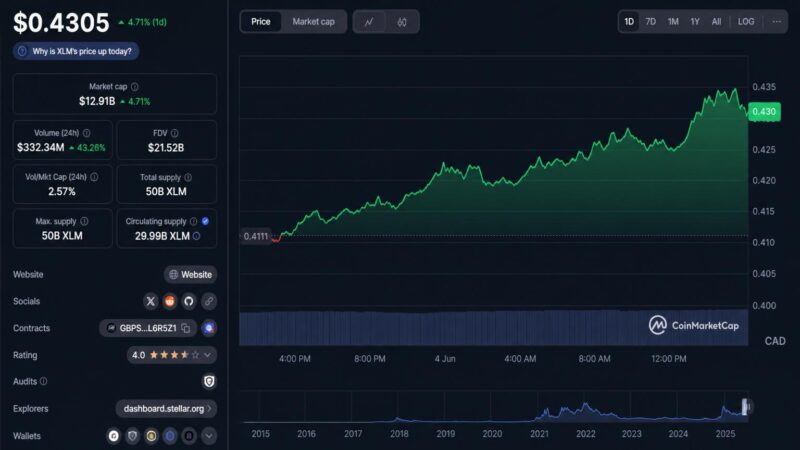The image size is (800, 450).
Task: Select the All time range
Action: click(x=716, y=21)
